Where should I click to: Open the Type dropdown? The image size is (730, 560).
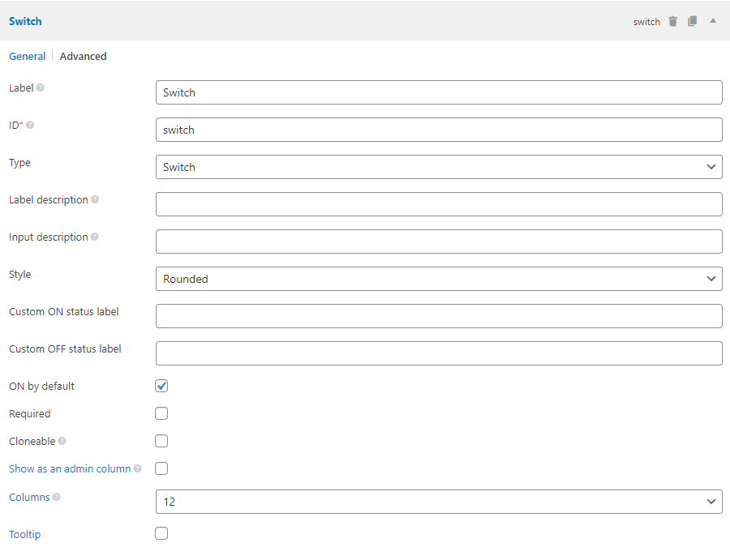pos(438,167)
